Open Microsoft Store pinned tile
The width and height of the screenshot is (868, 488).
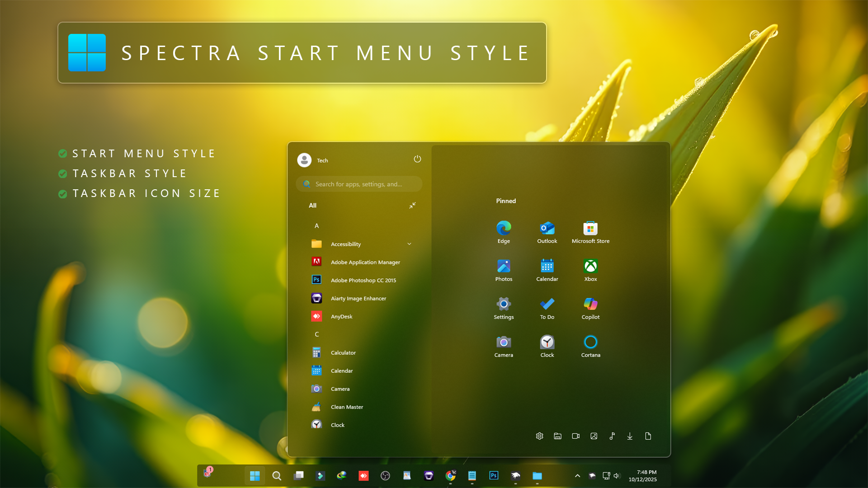590,229
